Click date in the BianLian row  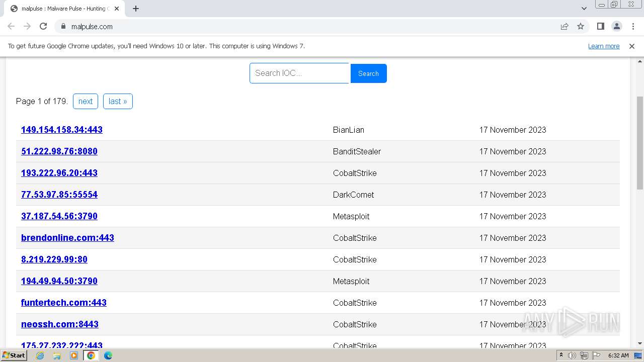513,130
